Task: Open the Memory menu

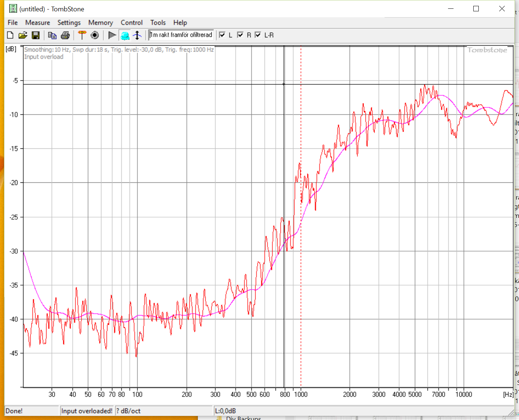Action: pos(101,23)
